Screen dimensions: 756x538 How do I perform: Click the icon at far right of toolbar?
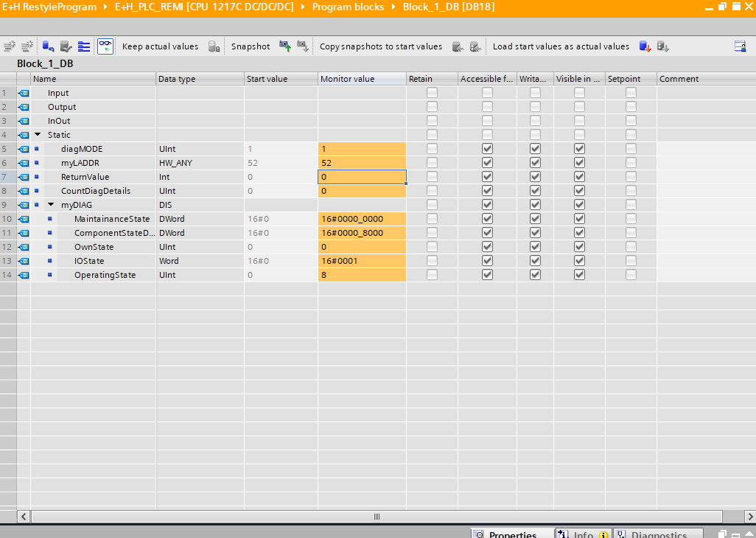(740, 46)
